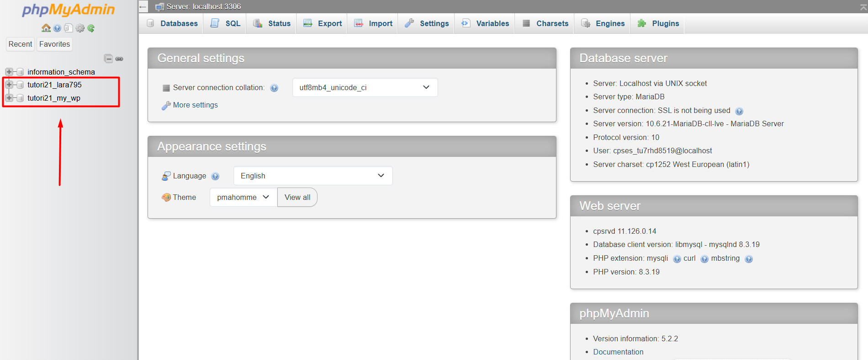Open navigation panel settings gear icon
Image resolution: width=868 pixels, height=360 pixels.
pos(80,28)
